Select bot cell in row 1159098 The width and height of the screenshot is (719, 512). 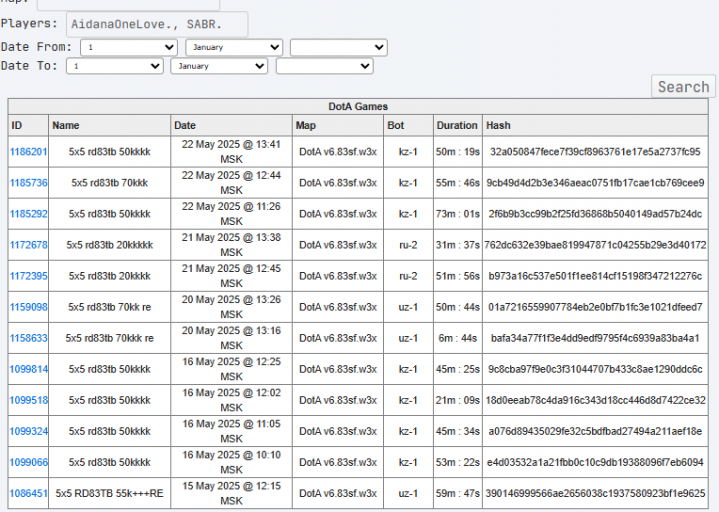tap(409, 307)
